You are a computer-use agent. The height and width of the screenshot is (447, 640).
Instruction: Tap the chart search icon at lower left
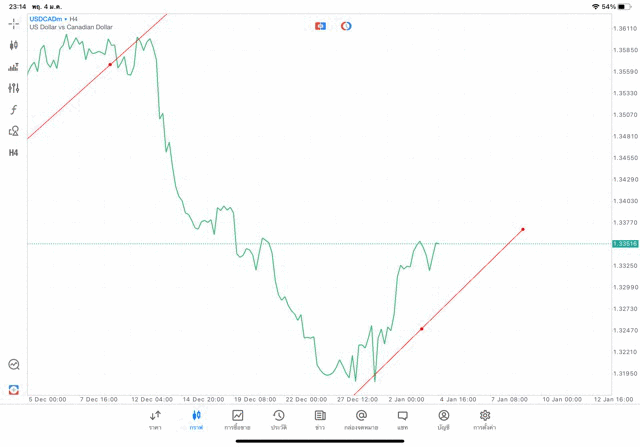point(14,365)
